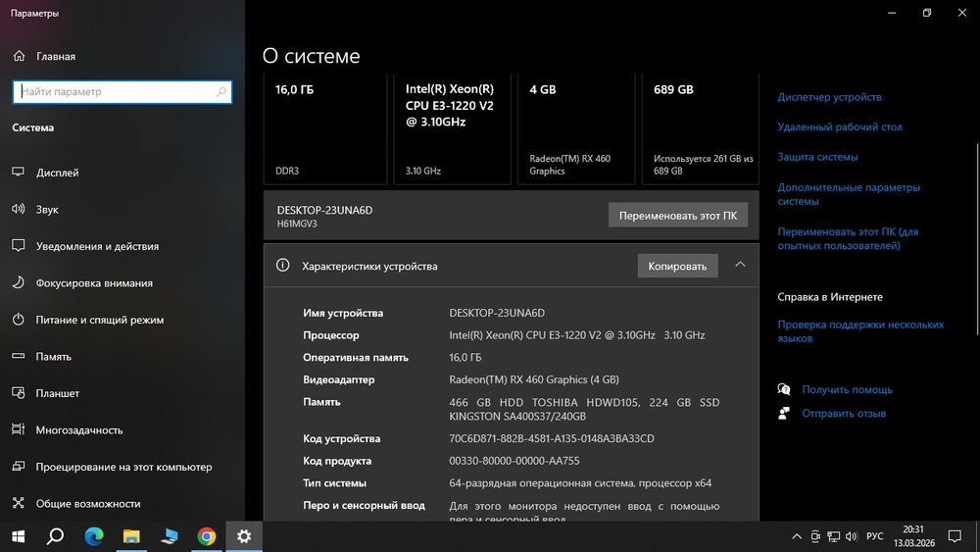The image size is (980, 552).
Task: Open Проверка поддержки нескольких языков link
Action: pyautogui.click(x=860, y=331)
